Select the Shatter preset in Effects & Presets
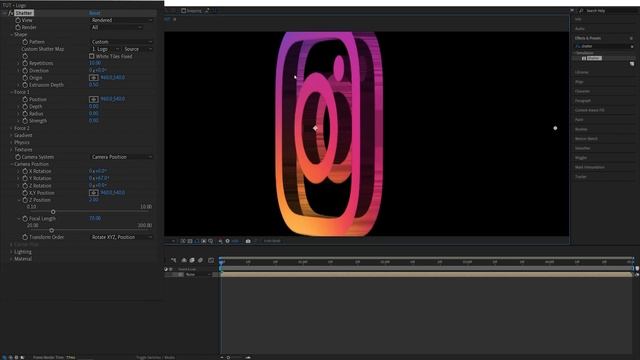The width and height of the screenshot is (640, 360). tap(594, 58)
